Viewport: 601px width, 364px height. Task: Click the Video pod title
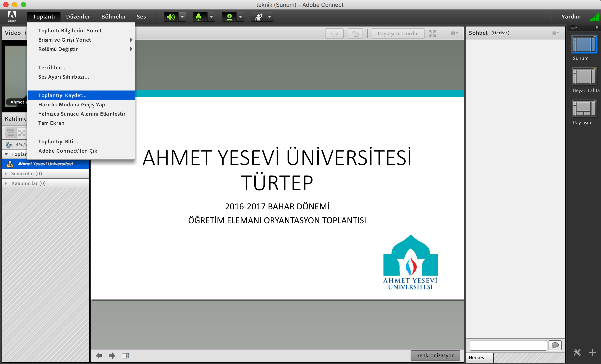point(13,33)
